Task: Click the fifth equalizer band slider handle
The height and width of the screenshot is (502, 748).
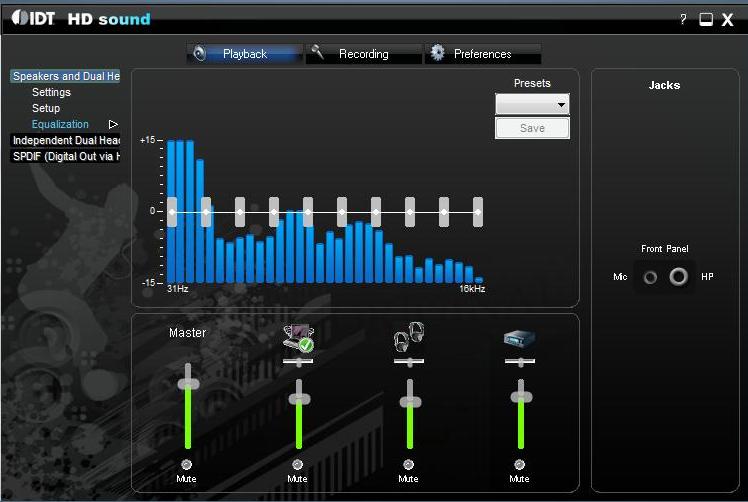Action: click(x=308, y=212)
